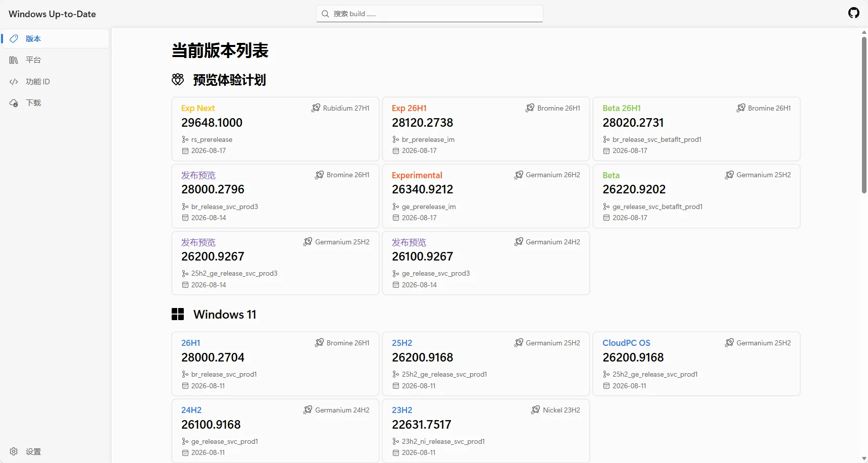Click the 版本 tag icon
Image resolution: width=868 pixels, height=463 pixels.
(x=14, y=39)
